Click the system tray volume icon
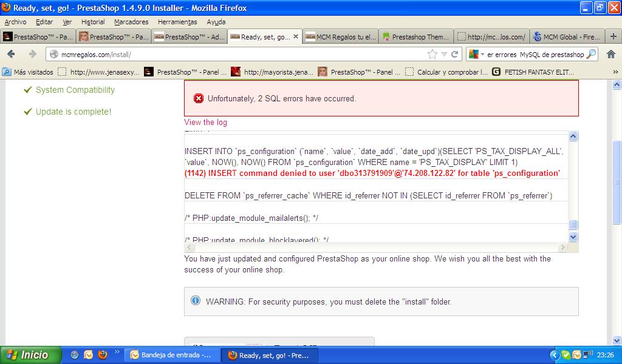 point(587,354)
